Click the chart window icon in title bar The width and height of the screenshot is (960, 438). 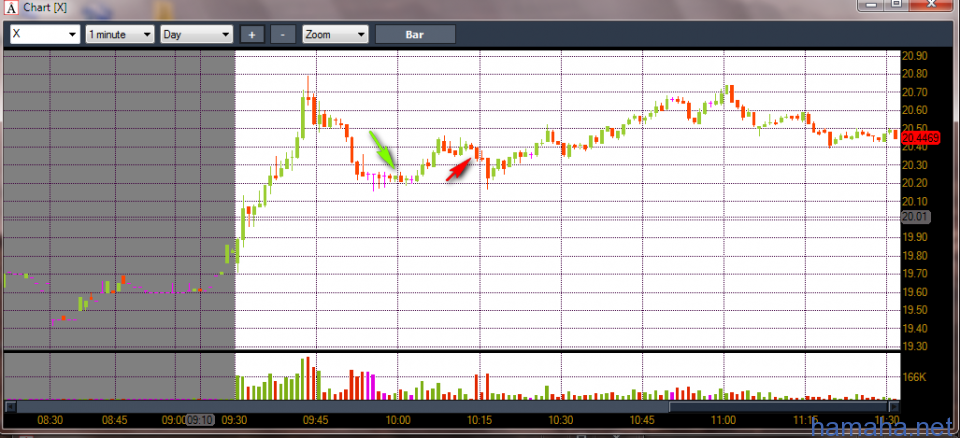point(10,8)
